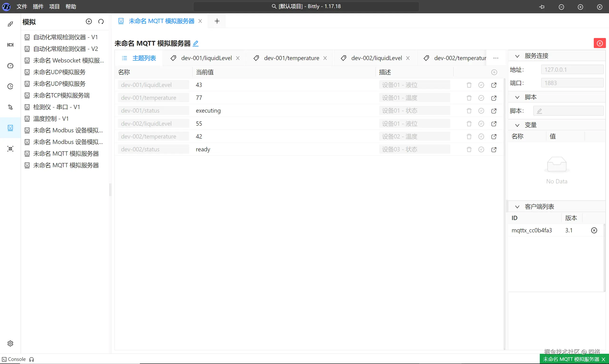
Task: Stop the server with red button
Action: click(x=599, y=43)
